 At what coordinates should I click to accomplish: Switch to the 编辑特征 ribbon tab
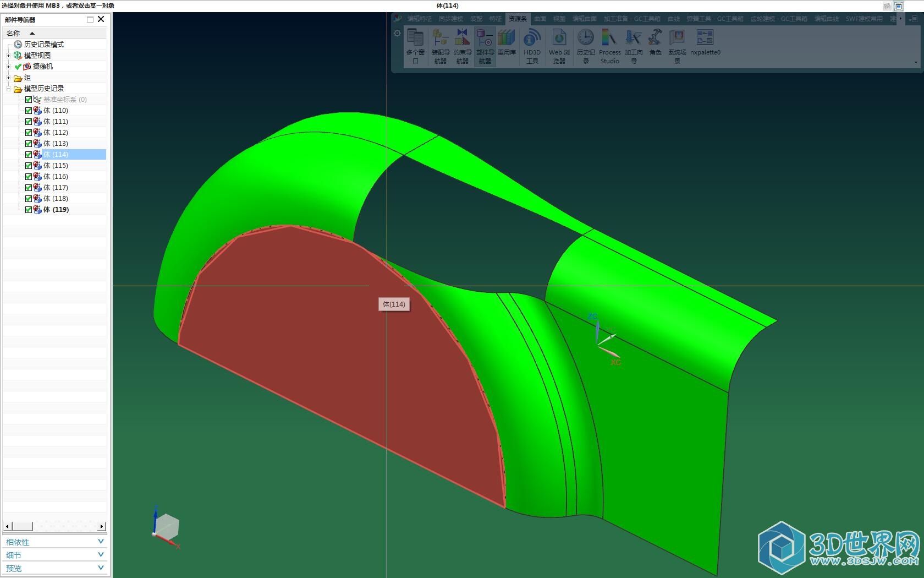(x=419, y=19)
